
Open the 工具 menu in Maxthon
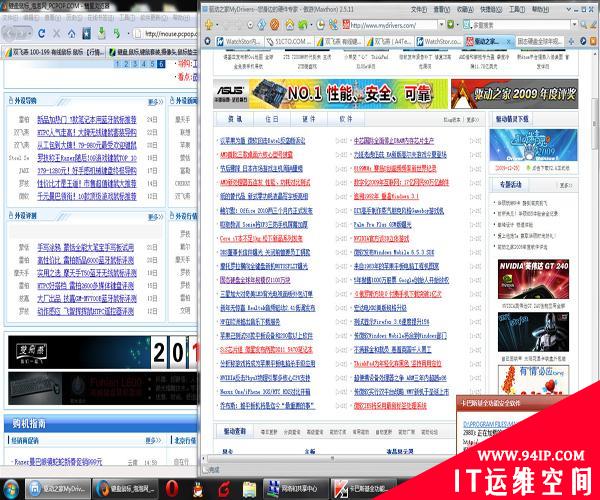click(517, 9)
